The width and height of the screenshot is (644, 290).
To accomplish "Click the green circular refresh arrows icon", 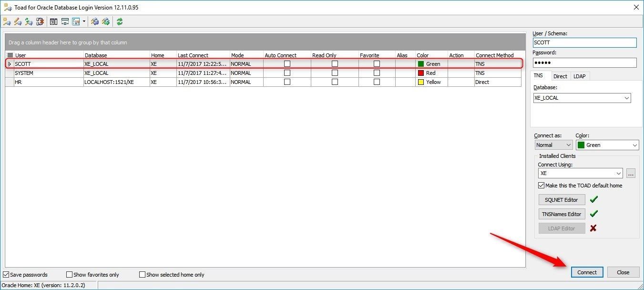I will (x=120, y=21).
